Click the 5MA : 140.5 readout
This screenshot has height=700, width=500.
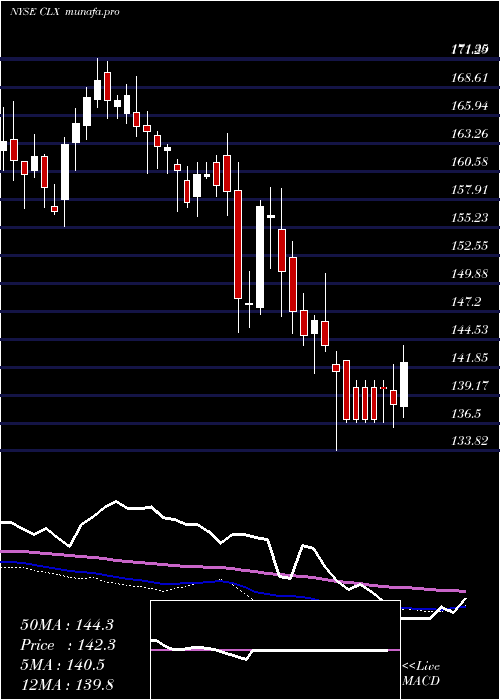click(x=62, y=665)
